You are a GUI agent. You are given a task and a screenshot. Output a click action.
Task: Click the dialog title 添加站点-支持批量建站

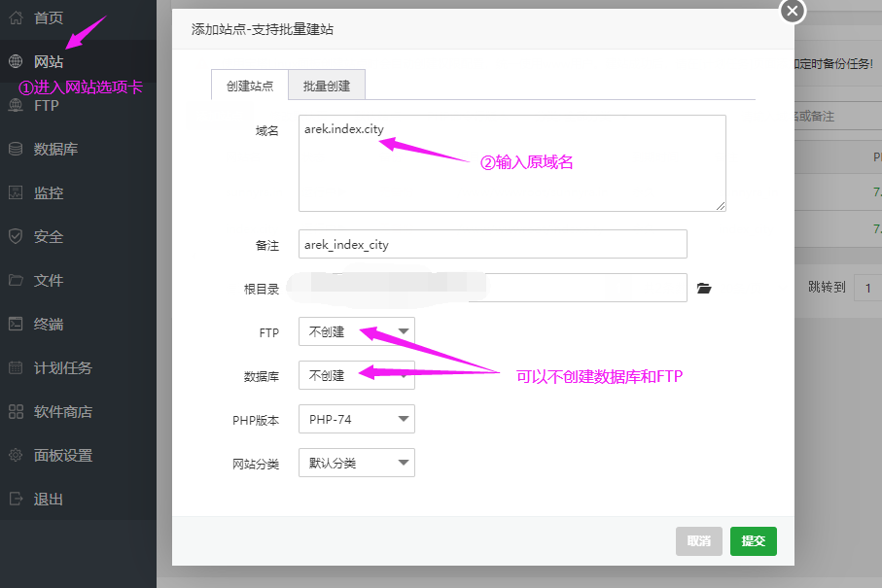pyautogui.click(x=263, y=29)
